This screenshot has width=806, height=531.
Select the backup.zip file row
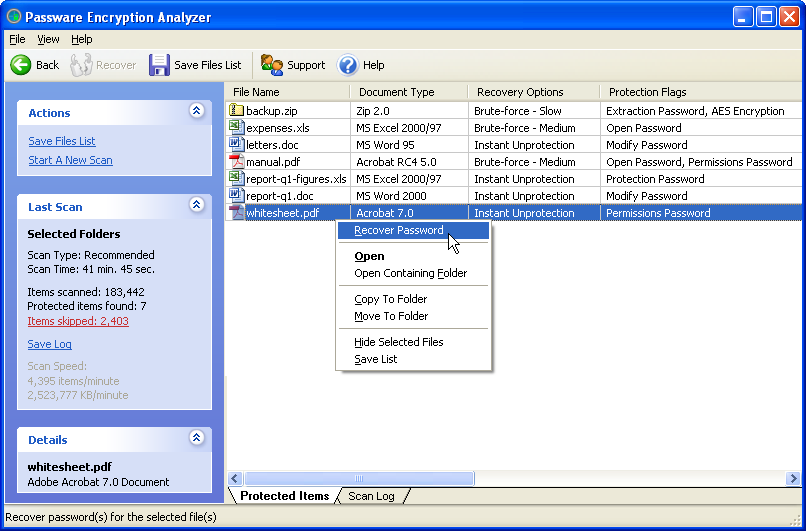514,111
